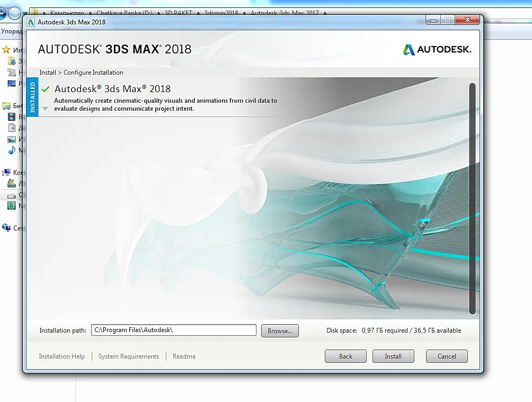Click the Autodesk icon in title bar
Screen dimensions: 532x402
pos(31,22)
